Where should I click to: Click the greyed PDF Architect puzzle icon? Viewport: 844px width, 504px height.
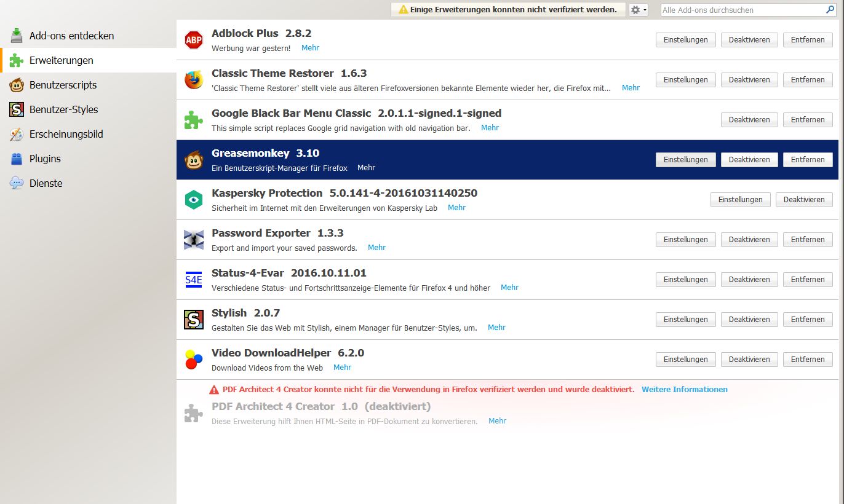194,413
